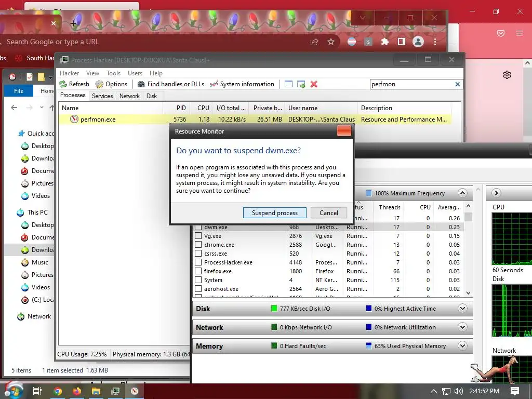Open Chrome three-dot menu
Image resolution: width=532 pixels, height=399 pixels.
click(435, 42)
